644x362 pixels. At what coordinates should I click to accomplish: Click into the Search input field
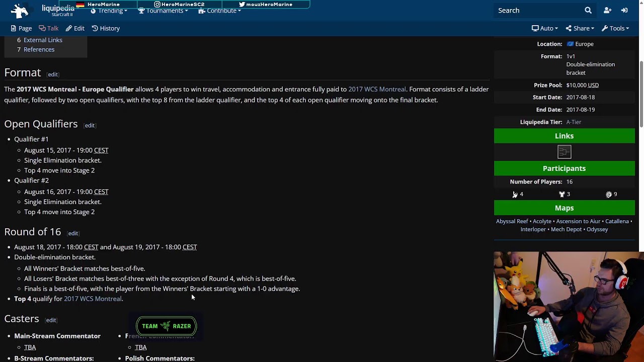point(537,10)
